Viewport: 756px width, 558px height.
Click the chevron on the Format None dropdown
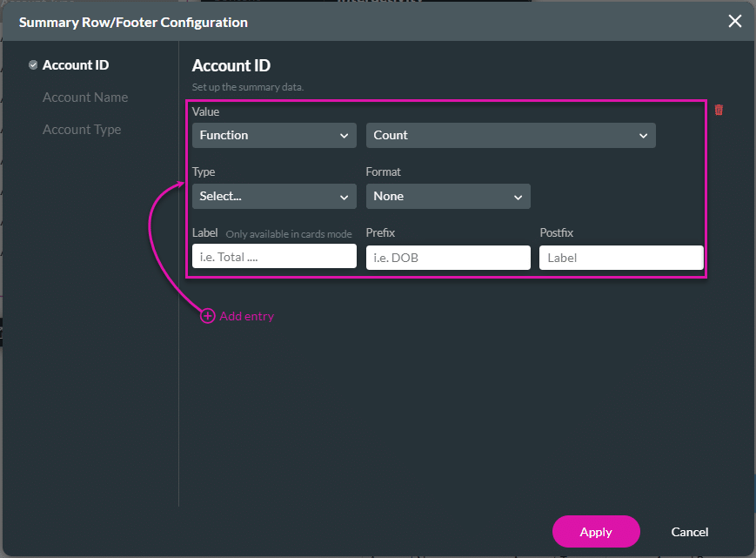[518, 197]
